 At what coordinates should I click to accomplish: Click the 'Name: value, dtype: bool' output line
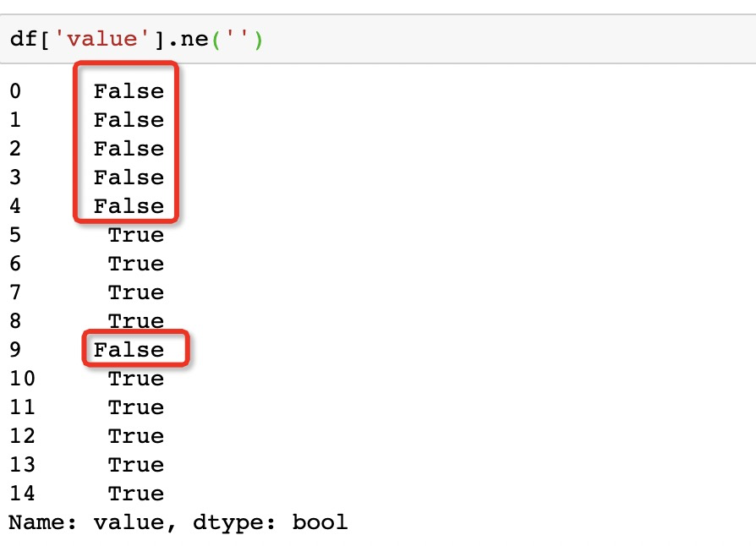tap(178, 523)
